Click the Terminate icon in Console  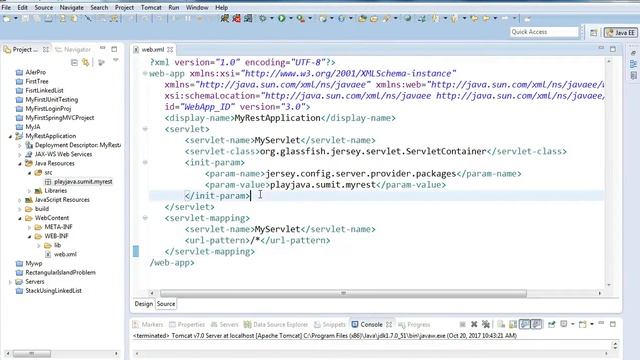click(x=462, y=324)
